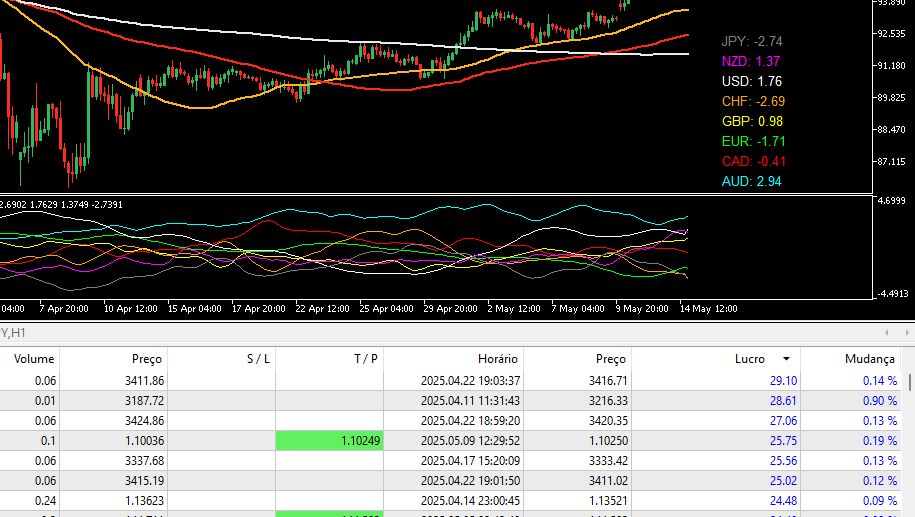Select open price cell 1.13623
The image size is (915, 517).
click(145, 501)
